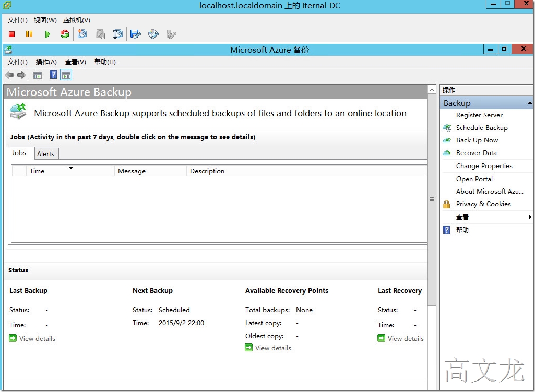The width and height of the screenshot is (535, 392).
Task: Click the floppy device toolbar icon
Action: pyautogui.click(x=136, y=34)
